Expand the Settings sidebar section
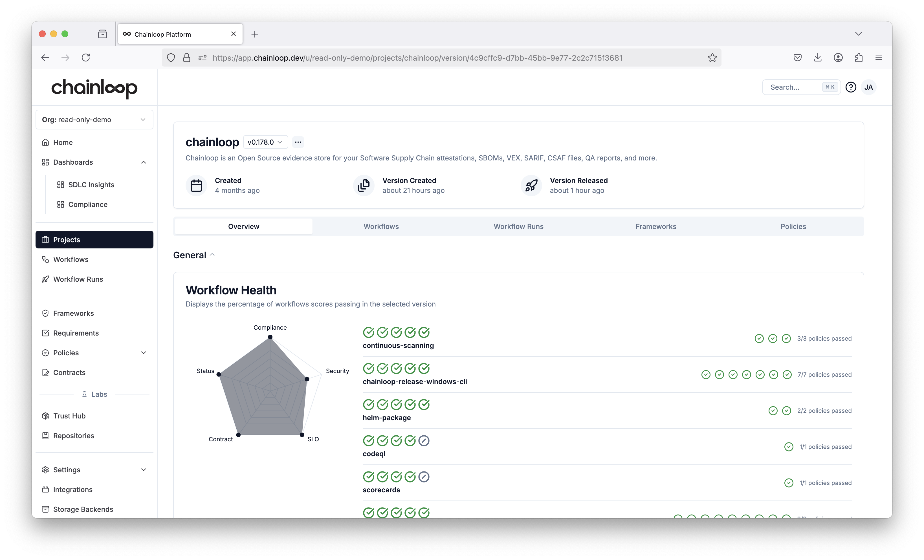 coord(143,470)
